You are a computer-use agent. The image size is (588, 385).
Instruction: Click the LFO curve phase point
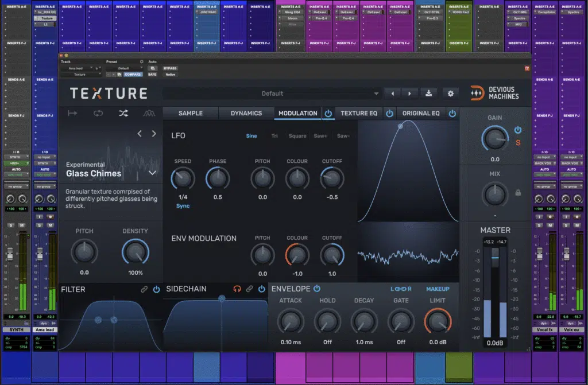tap(400, 126)
